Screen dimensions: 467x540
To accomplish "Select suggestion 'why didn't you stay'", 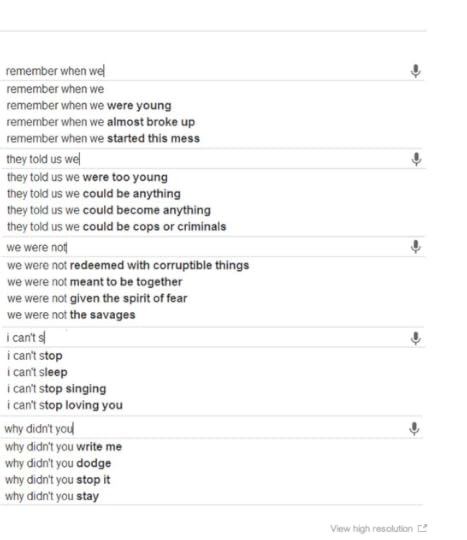I will [x=52, y=497].
